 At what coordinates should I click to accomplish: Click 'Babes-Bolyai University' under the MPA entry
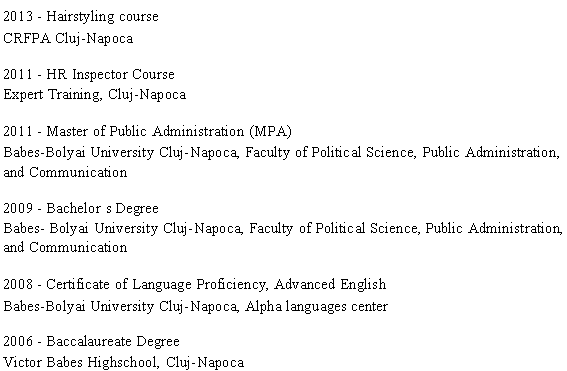79,152
